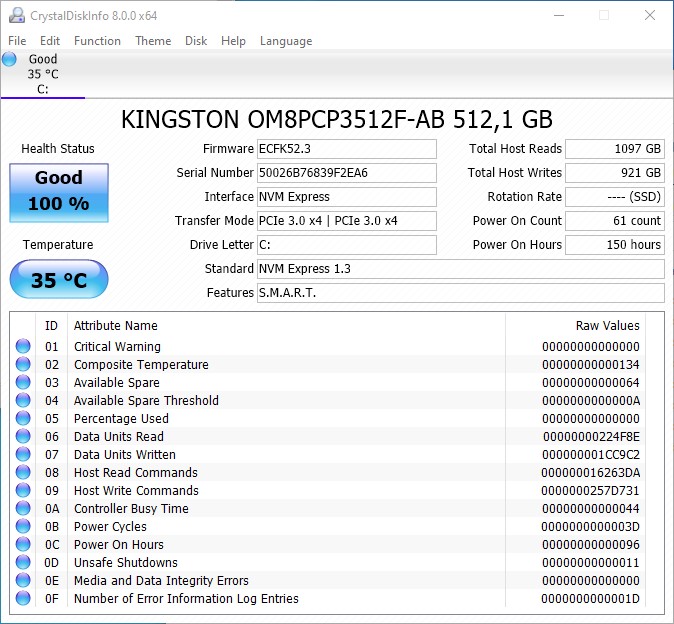Click the status orb for Media and Data Integrity Errors

[23, 581]
